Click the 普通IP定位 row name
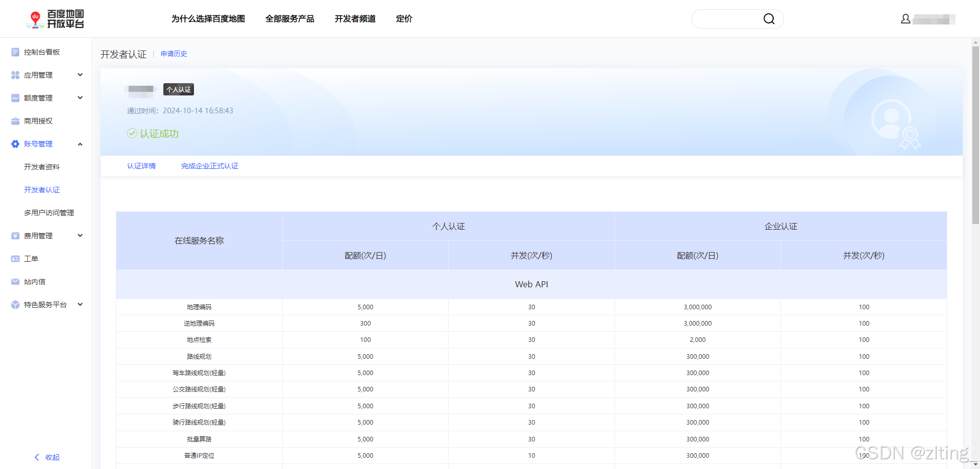Image resolution: width=980 pixels, height=469 pixels. [199, 456]
